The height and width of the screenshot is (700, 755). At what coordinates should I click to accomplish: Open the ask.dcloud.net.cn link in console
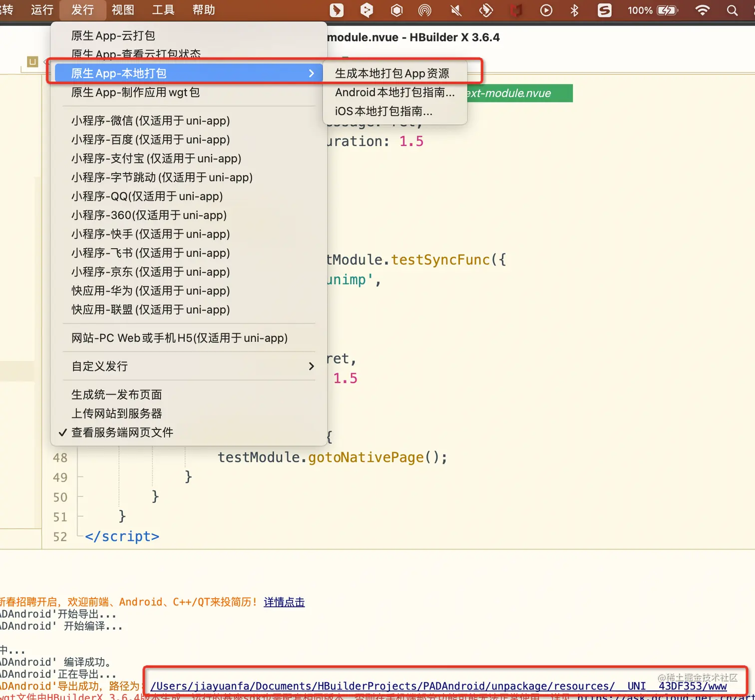666,697
